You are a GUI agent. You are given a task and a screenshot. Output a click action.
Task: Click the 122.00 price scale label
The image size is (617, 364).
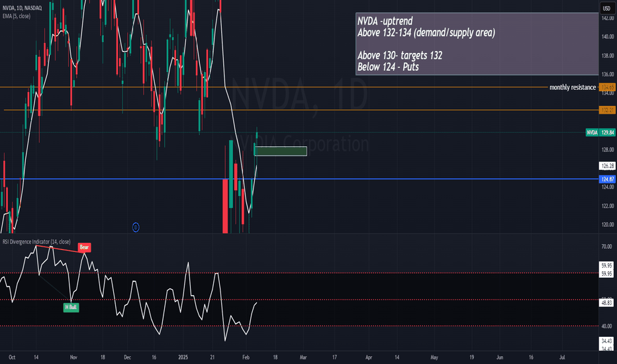click(608, 206)
